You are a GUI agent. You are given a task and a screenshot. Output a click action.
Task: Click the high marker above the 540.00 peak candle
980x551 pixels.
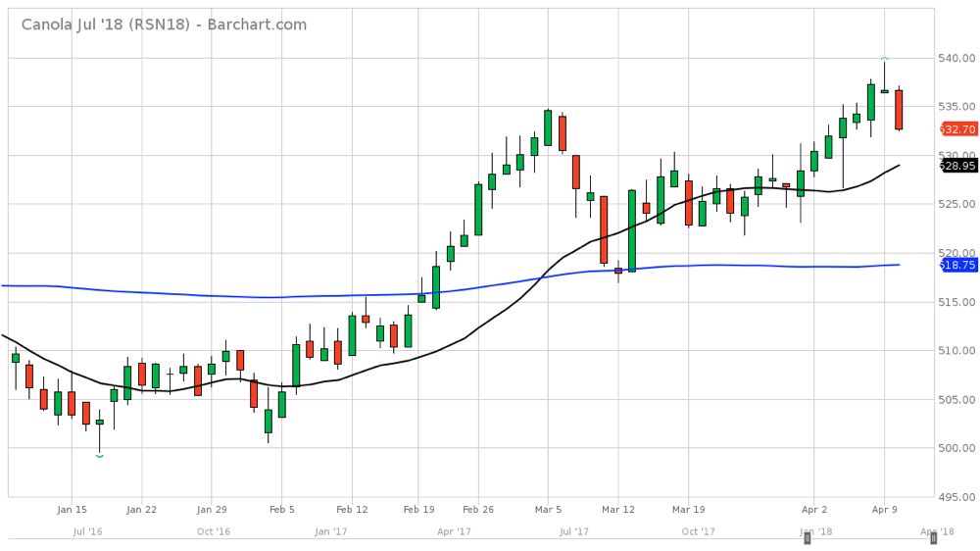[x=884, y=58]
